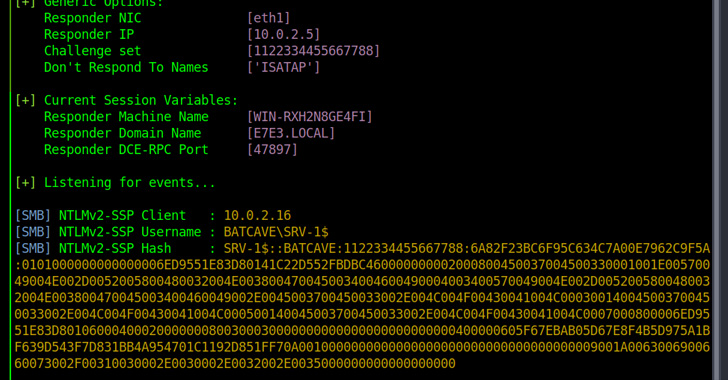This screenshot has width=728, height=380.
Task: Click the [eth1] Responder NIC value
Action: coord(268,18)
